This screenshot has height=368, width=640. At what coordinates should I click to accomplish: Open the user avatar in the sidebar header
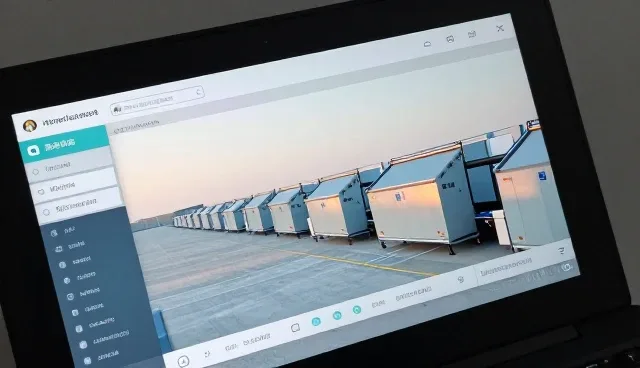tap(29, 125)
